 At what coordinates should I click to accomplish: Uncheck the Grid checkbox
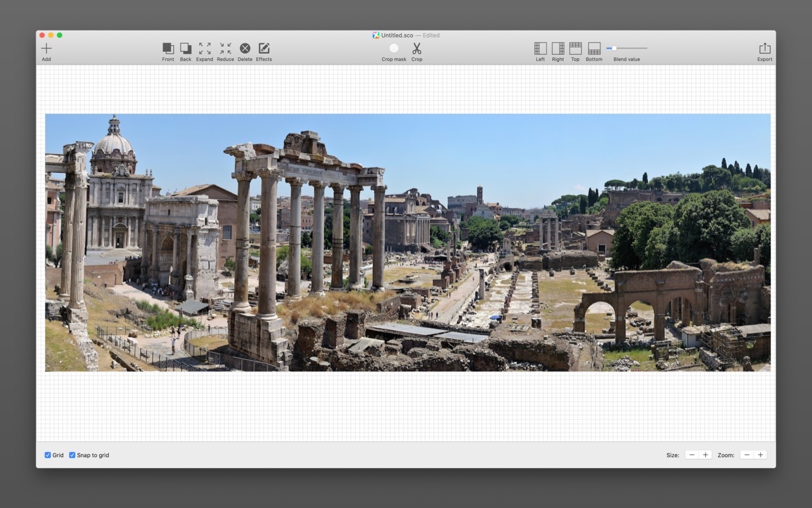pyautogui.click(x=48, y=455)
